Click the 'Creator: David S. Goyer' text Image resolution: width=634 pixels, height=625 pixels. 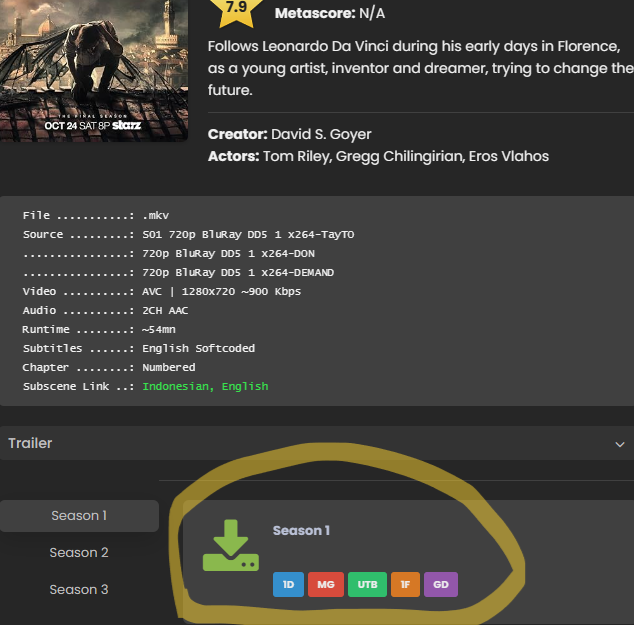point(290,134)
